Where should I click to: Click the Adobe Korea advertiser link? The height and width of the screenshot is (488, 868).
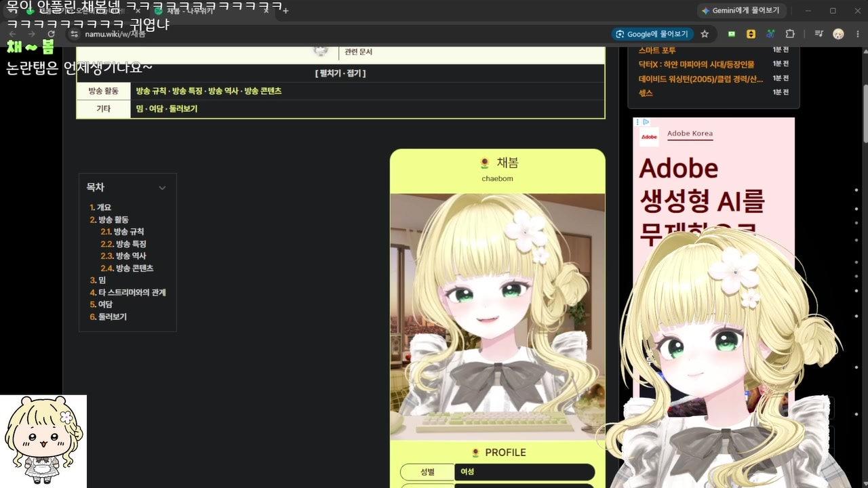[690, 134]
